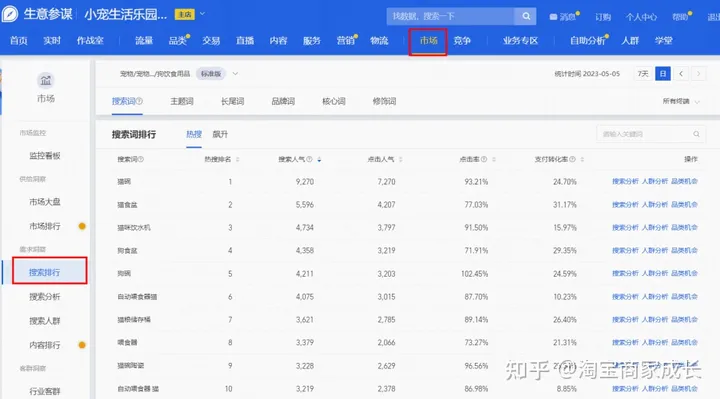This screenshot has width=720, height=399.
Task: Open the 交易 top menu
Action: [x=211, y=40]
